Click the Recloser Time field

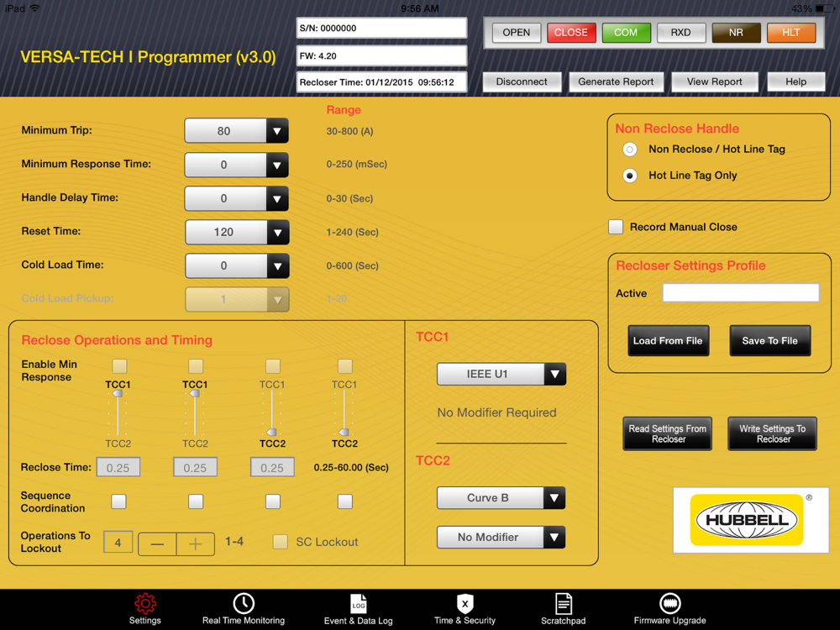[381, 82]
